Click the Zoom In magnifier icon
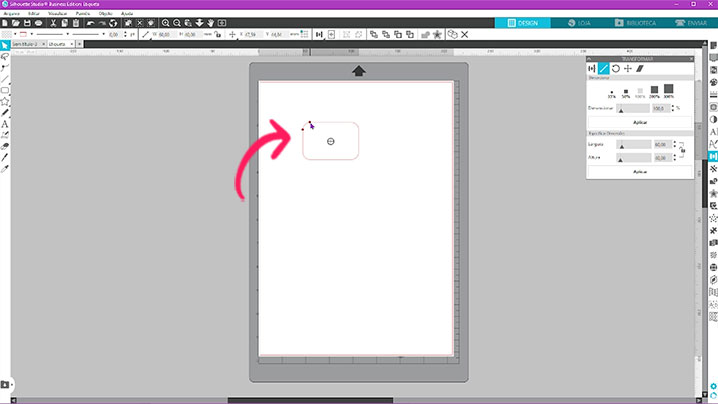 166,22
